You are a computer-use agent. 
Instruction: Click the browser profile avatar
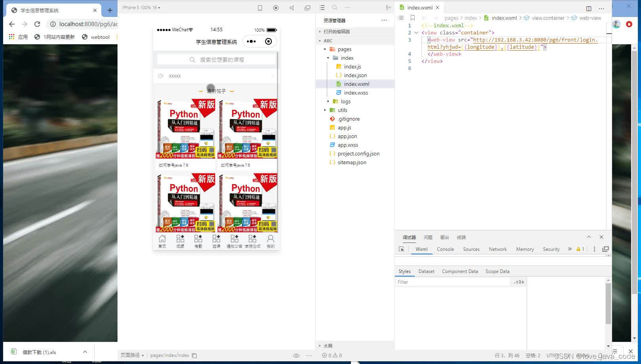point(616,24)
